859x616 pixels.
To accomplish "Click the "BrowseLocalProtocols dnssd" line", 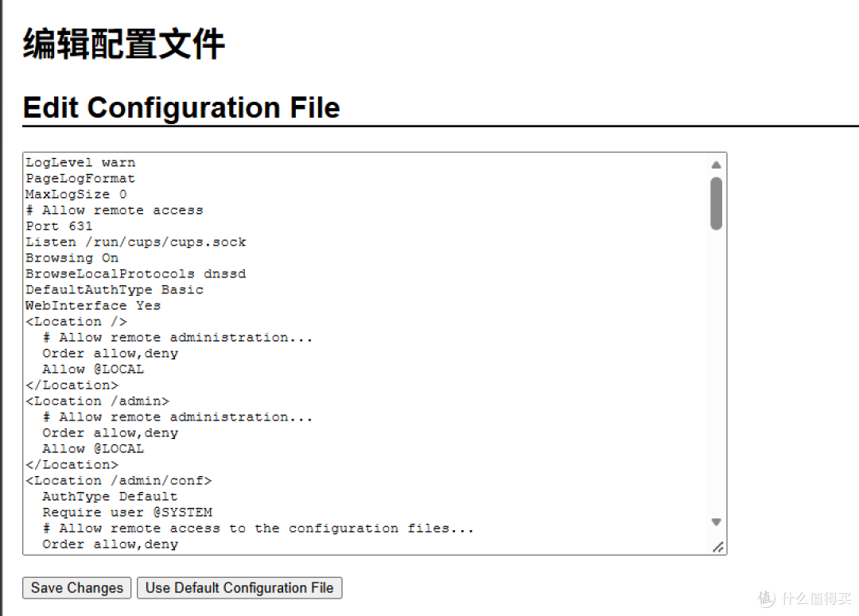I will pos(136,273).
